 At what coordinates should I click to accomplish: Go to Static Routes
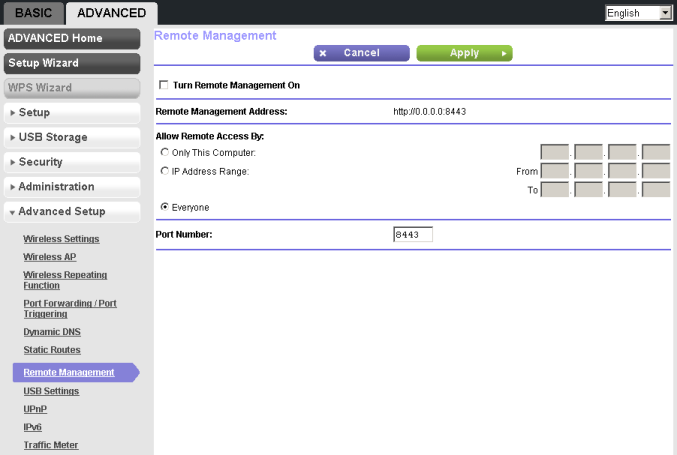pyautogui.click(x=52, y=350)
